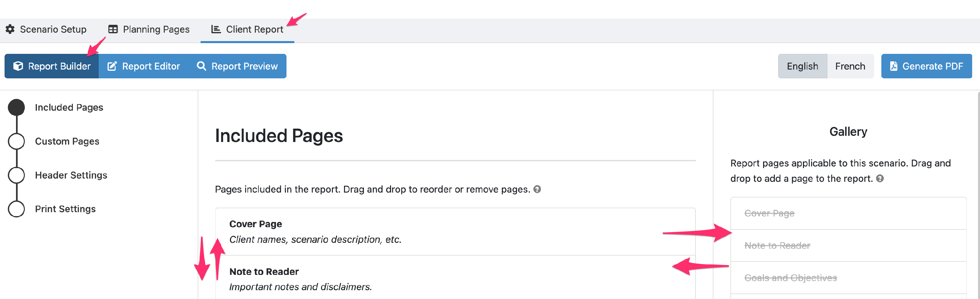Select the Custom Pages step circle
The width and height of the screenshot is (980, 299).
point(16,141)
